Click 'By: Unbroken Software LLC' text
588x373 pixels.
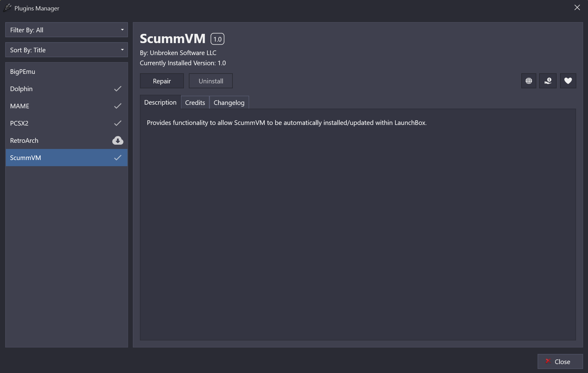point(178,53)
